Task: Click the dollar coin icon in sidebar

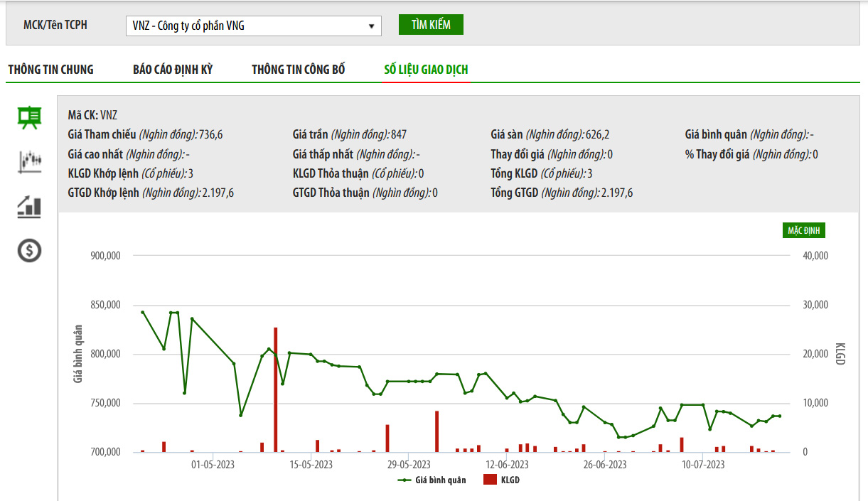Action: [x=29, y=250]
